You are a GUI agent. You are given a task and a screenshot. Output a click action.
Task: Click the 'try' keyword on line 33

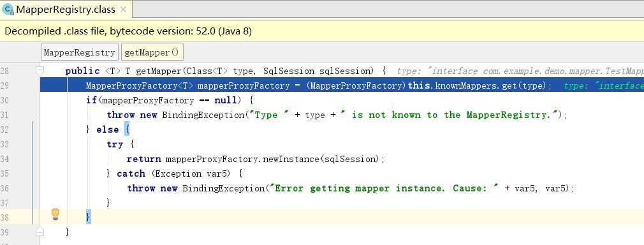[115, 145]
